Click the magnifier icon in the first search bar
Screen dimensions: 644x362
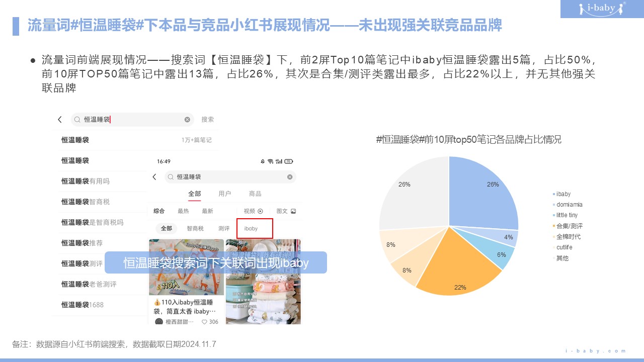click(x=77, y=120)
